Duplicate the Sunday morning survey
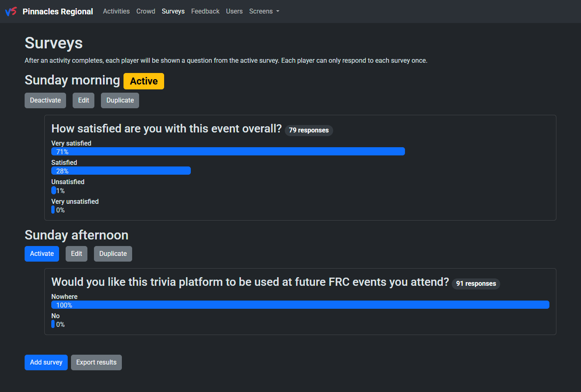The height and width of the screenshot is (392, 581). pyautogui.click(x=120, y=100)
